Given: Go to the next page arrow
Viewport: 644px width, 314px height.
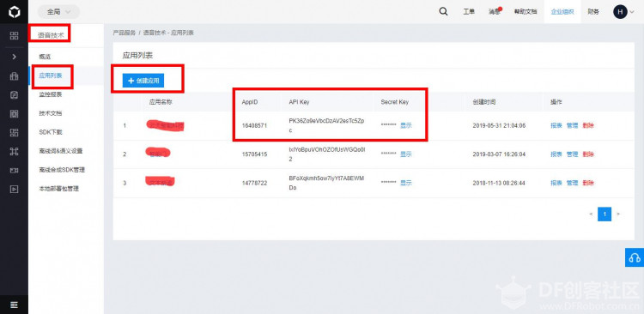Looking at the screenshot, I should 618,214.
